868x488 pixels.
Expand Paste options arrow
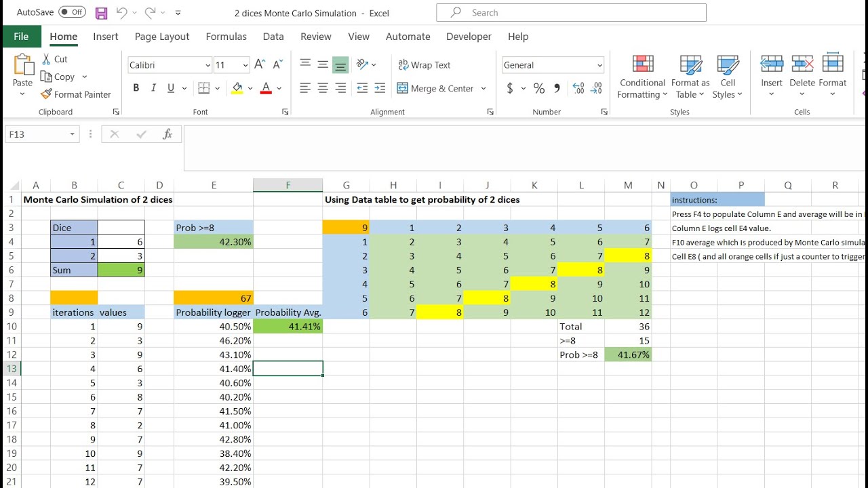(x=22, y=95)
